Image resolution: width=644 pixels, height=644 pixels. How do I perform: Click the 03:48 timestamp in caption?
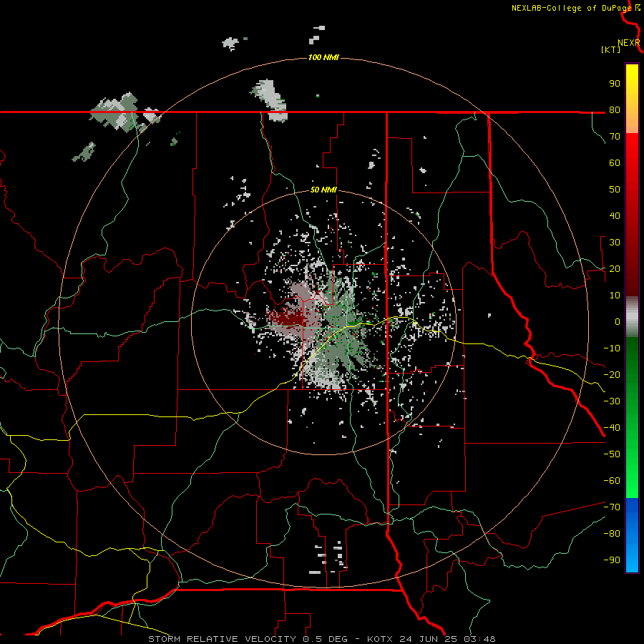coord(479,639)
